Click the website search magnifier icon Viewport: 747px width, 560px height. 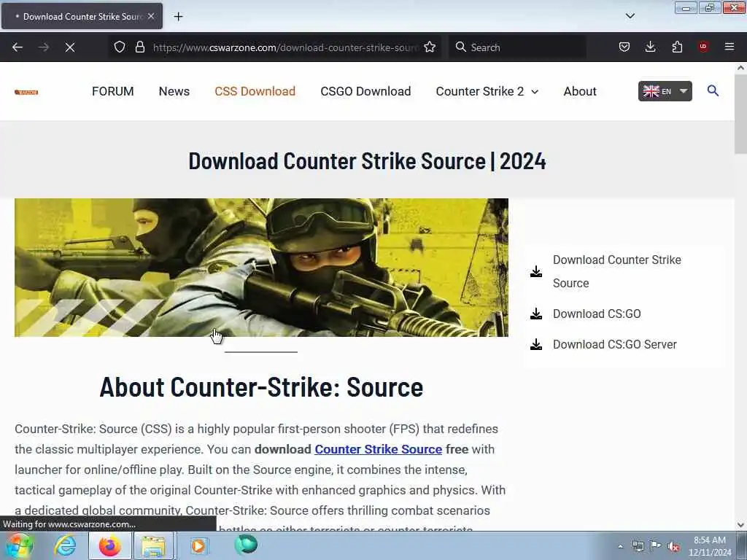click(713, 90)
